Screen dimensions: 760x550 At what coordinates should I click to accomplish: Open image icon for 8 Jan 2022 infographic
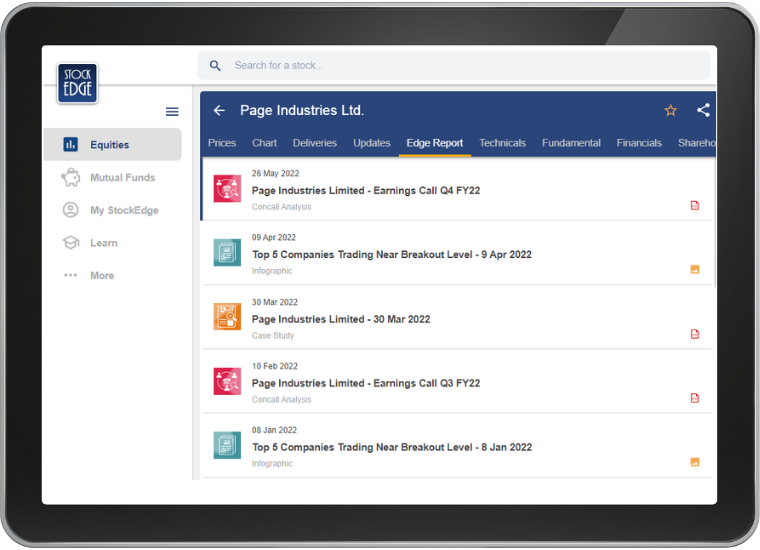coord(695,462)
